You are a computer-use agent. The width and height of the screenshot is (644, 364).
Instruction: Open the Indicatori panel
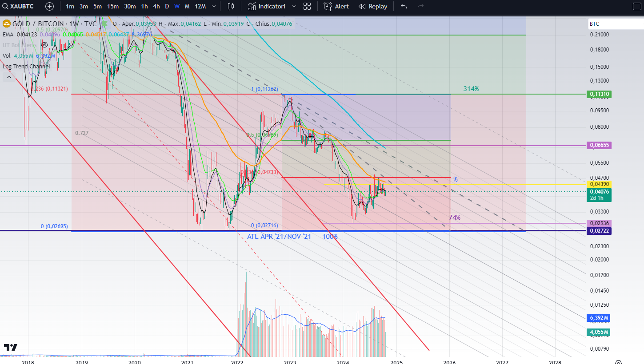272,7
